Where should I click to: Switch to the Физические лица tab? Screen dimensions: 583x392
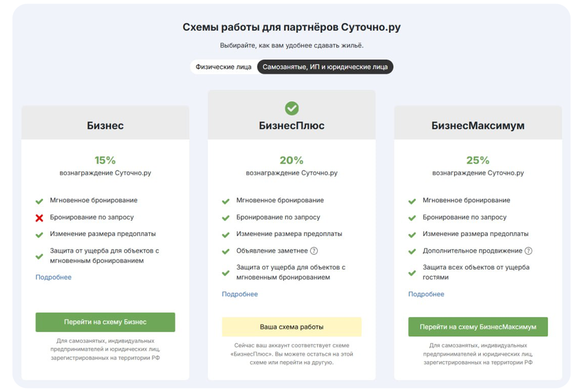[223, 67]
